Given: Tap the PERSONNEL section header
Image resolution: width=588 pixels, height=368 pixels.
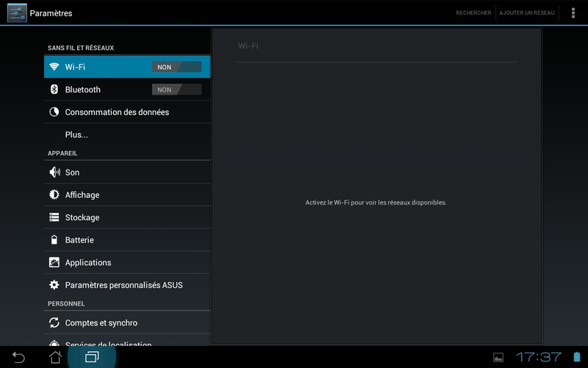Looking at the screenshot, I should 66,303.
